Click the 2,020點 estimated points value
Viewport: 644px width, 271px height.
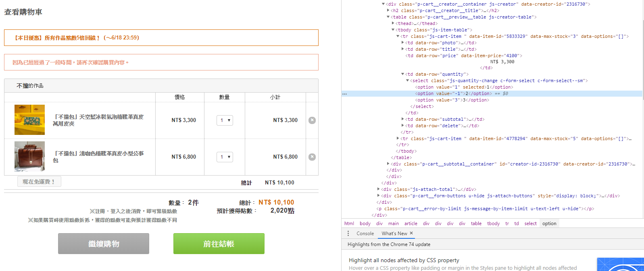coord(282,211)
